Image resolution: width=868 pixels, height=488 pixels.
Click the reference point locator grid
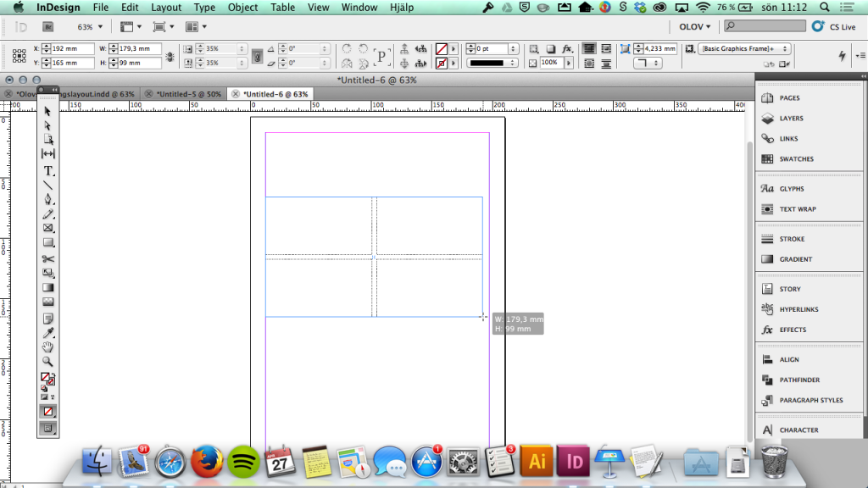point(19,55)
